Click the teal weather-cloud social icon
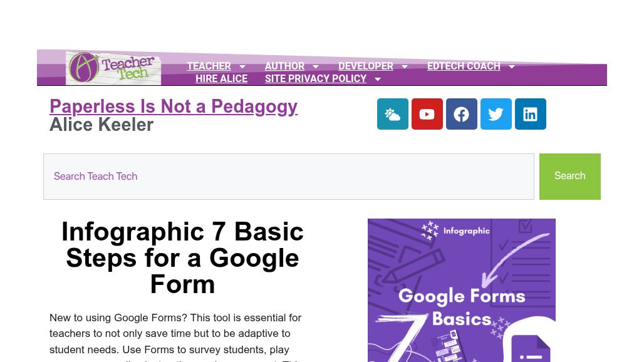 point(392,114)
